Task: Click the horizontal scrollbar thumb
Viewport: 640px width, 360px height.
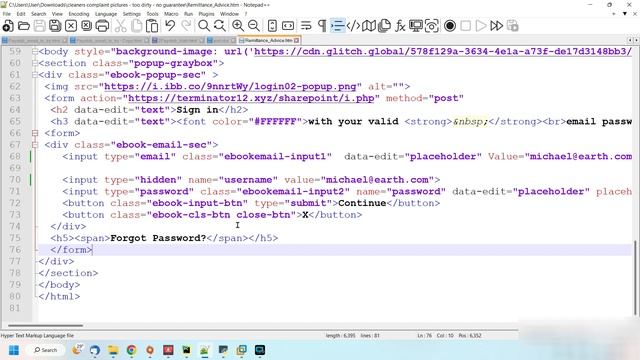Action: click(45, 326)
